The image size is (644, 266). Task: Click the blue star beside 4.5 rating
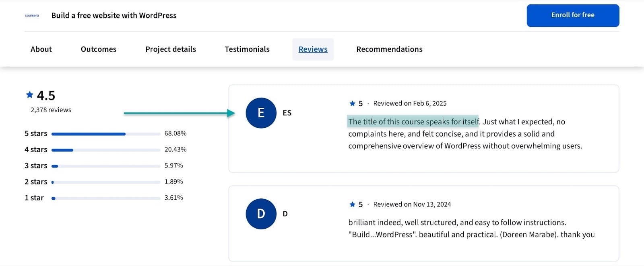(29, 95)
